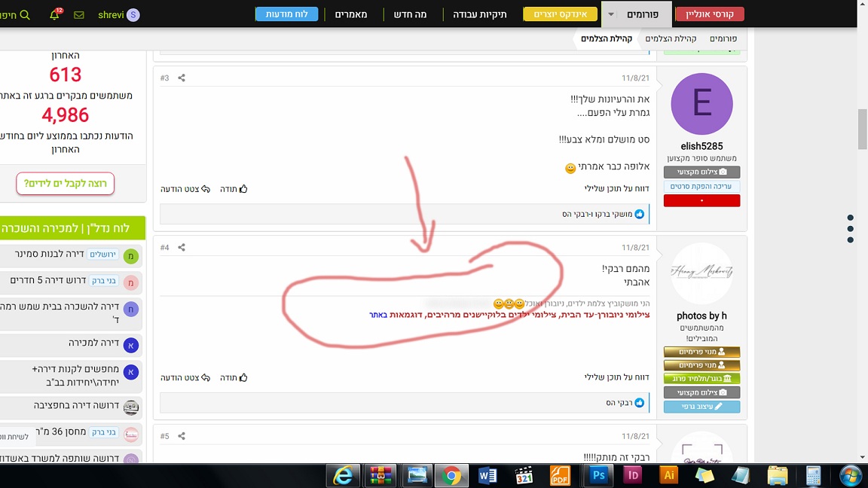This screenshot has width=868, height=488.
Task: Select the active קהילת הצלמים breadcrumb tab
Action: point(606,38)
